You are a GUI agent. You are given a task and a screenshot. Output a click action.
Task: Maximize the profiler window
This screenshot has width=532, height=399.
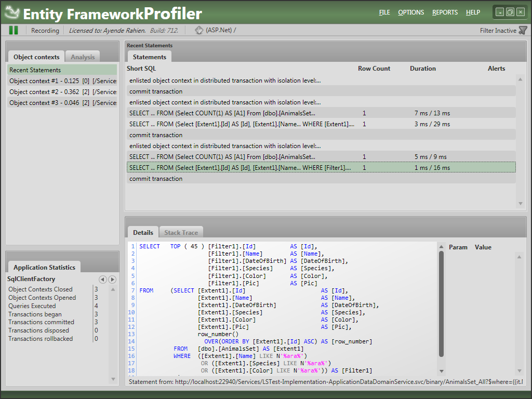510,12
